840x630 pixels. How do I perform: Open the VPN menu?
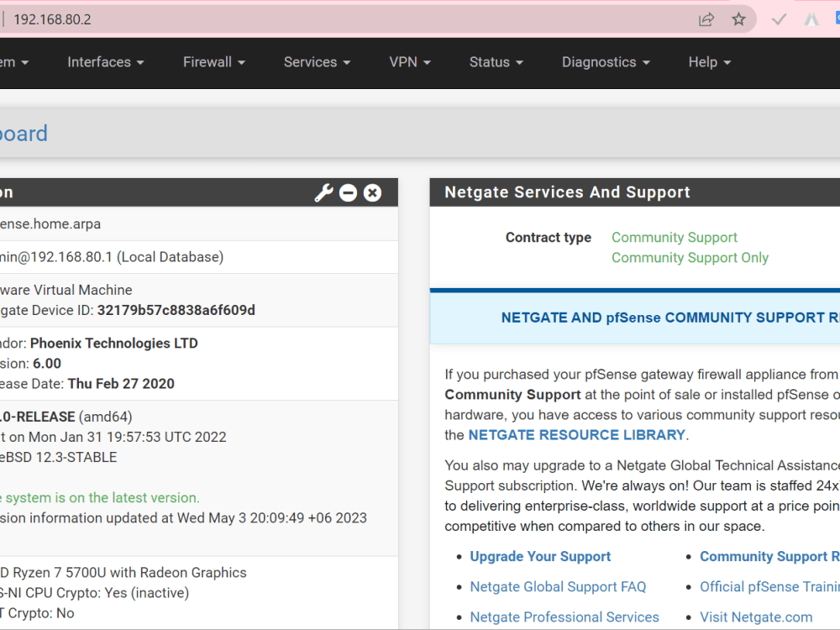pyautogui.click(x=410, y=62)
